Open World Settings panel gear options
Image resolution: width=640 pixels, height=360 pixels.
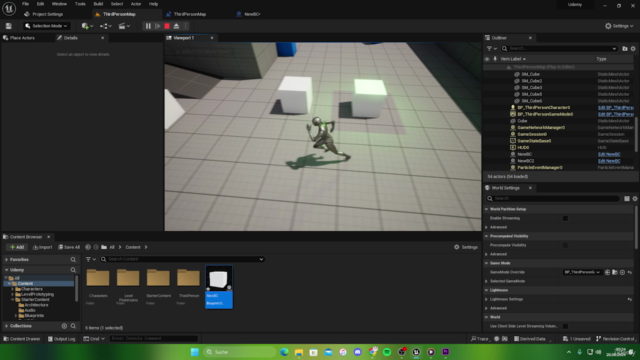635,198
